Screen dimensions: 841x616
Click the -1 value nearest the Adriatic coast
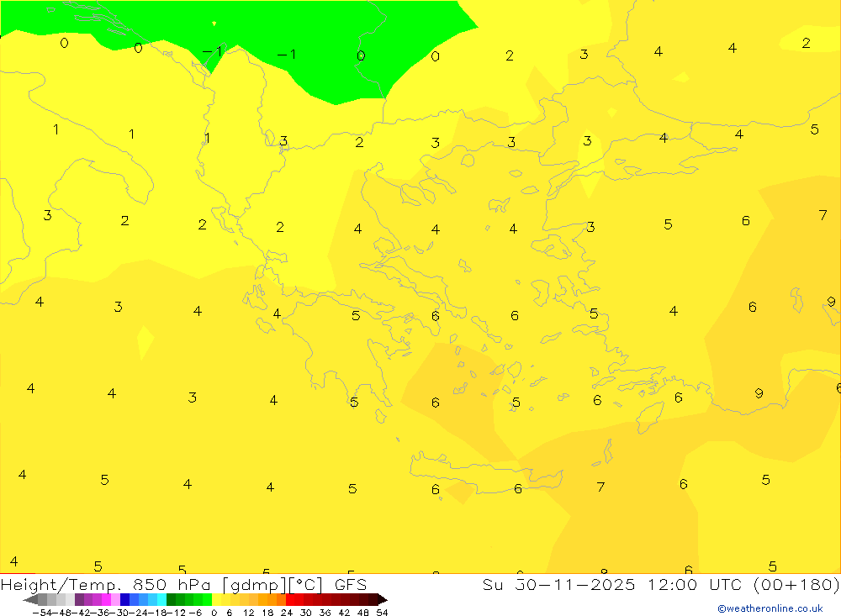[x=213, y=51]
